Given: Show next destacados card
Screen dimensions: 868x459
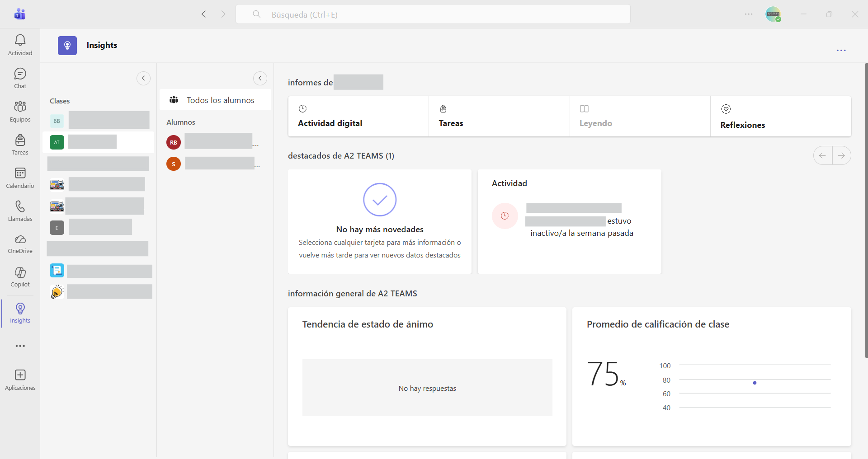Looking at the screenshot, I should coord(841,155).
